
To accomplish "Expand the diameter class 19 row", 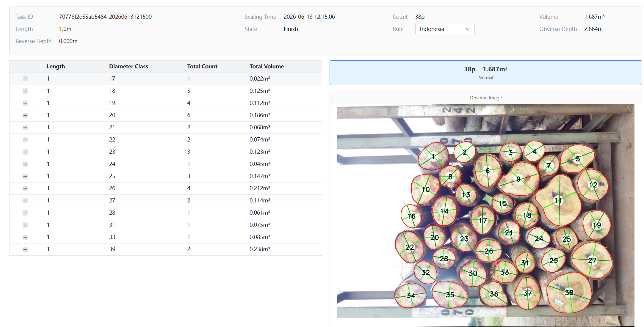I will tap(25, 103).
